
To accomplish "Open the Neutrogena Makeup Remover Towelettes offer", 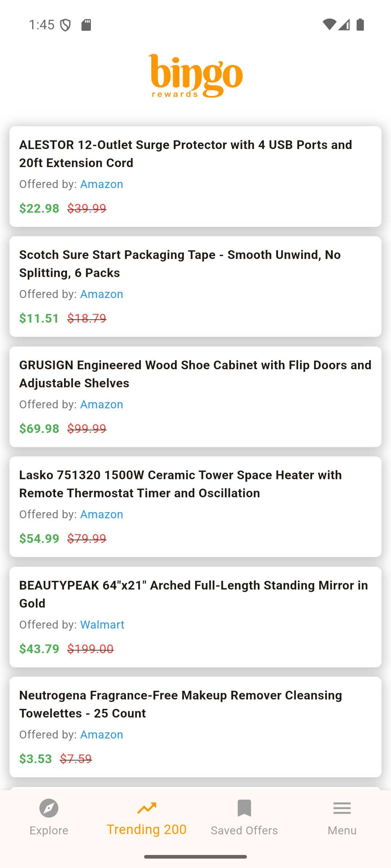I will pos(181,704).
